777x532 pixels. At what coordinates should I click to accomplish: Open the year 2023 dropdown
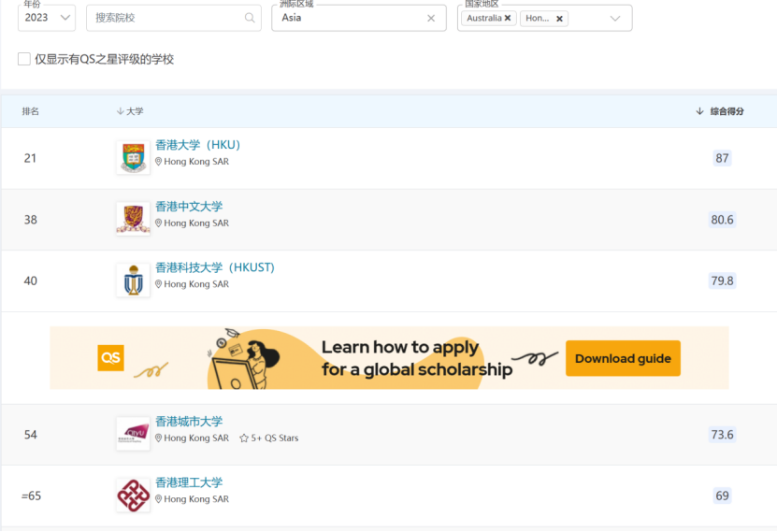(47, 18)
